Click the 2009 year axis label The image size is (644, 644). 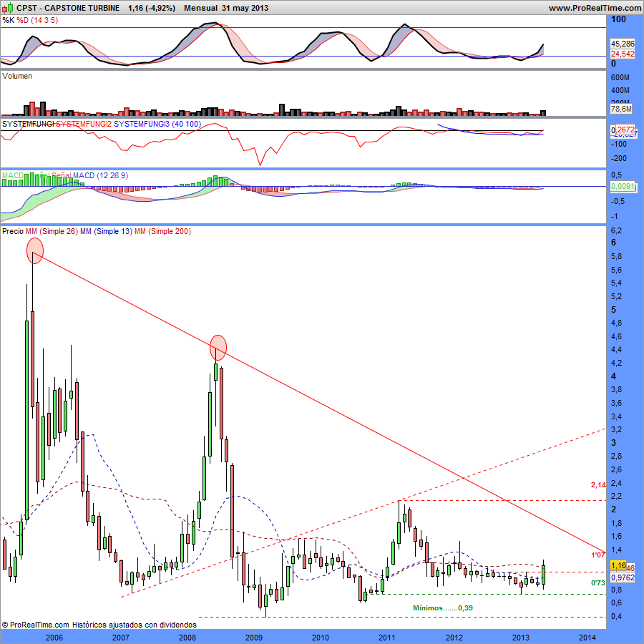pyautogui.click(x=254, y=638)
